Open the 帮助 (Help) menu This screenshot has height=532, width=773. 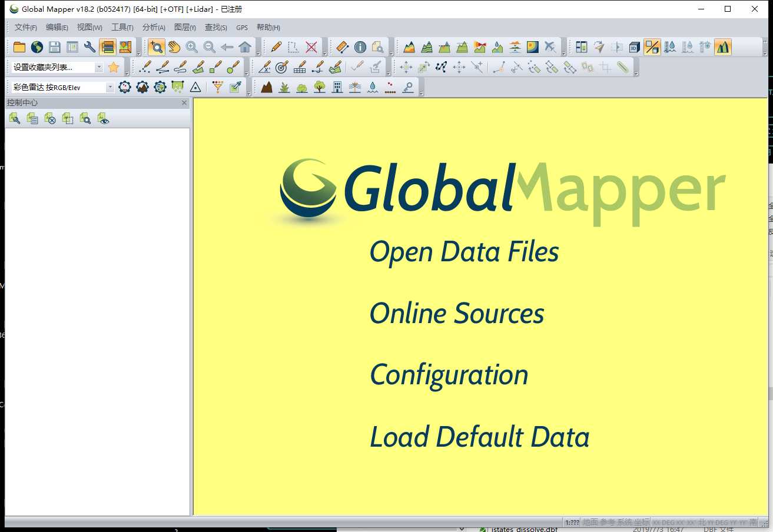click(268, 27)
